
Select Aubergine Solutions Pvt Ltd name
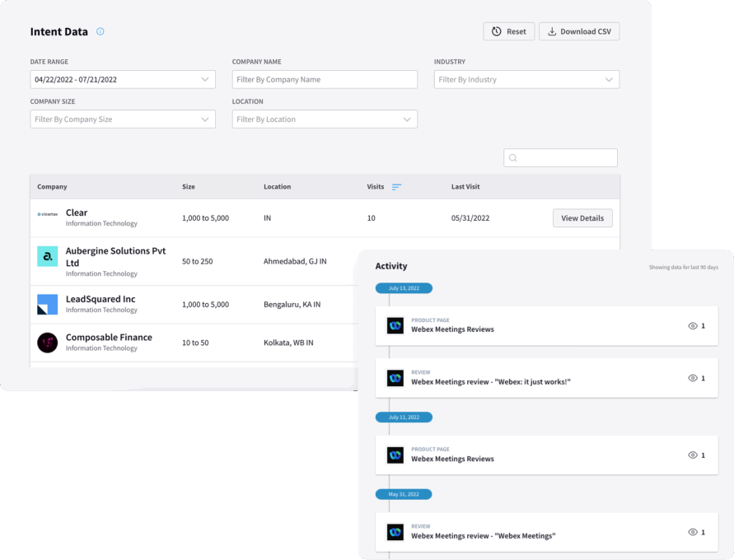click(115, 257)
